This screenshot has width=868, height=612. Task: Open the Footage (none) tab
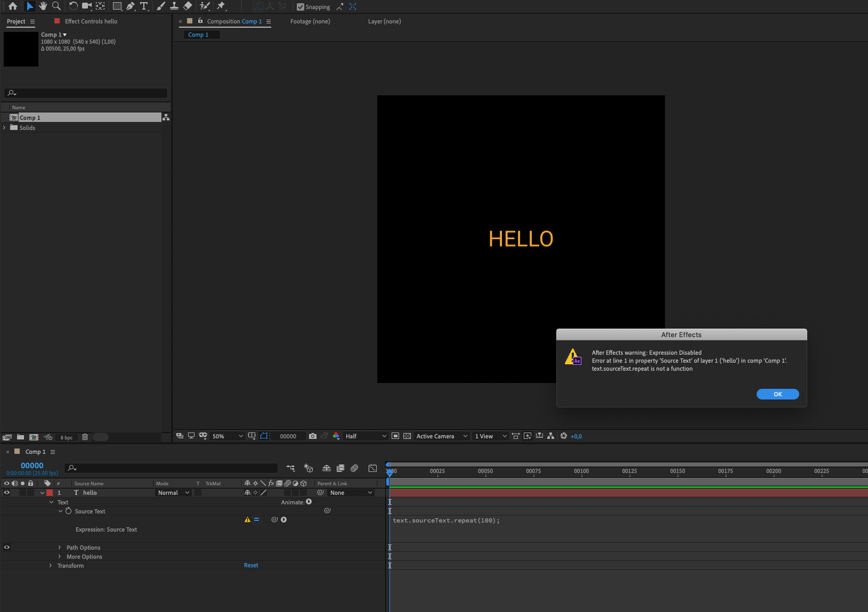[x=310, y=21]
